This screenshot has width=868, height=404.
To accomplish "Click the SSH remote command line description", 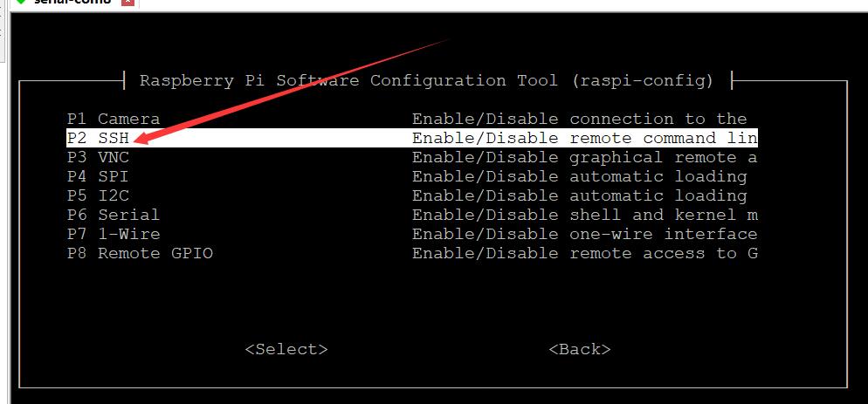I will [x=584, y=138].
